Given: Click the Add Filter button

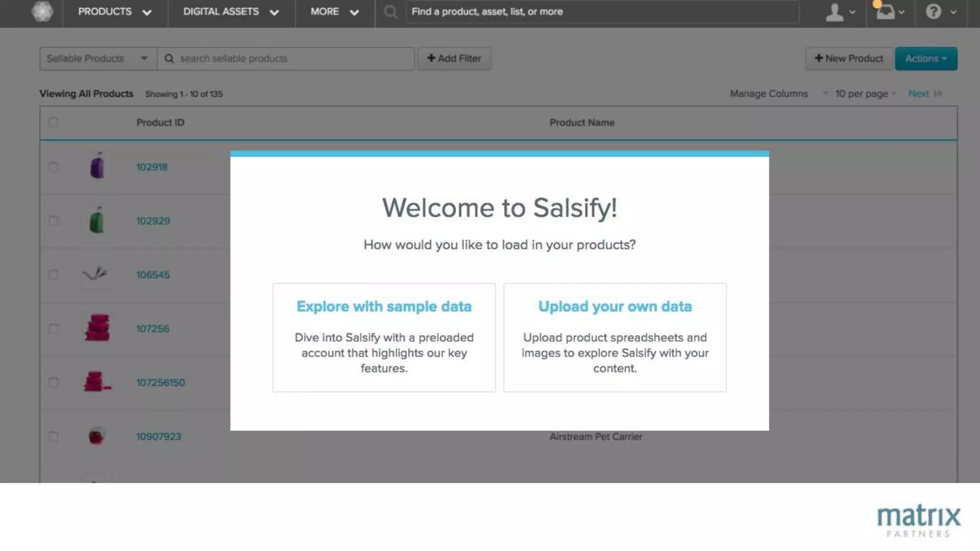Looking at the screenshot, I should [x=454, y=58].
